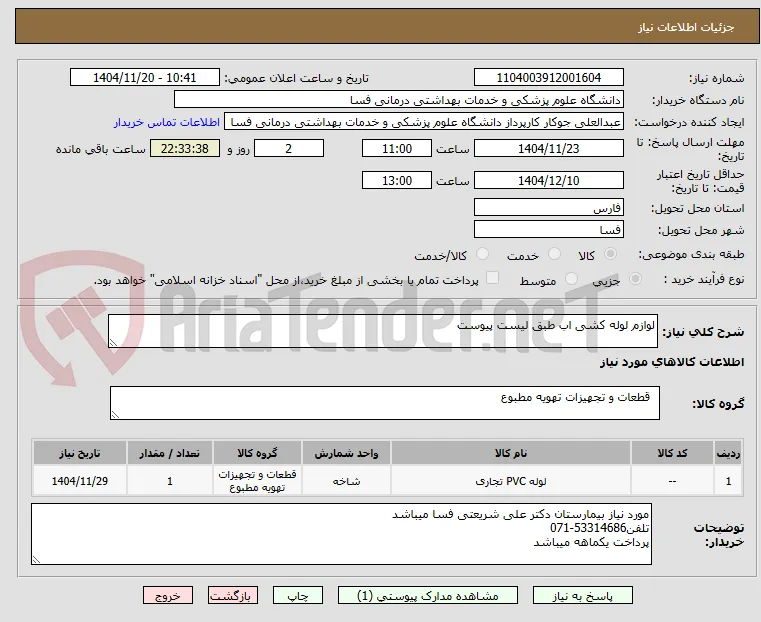
Task: Open اطلاعات تماس خریدار link
Action: click(x=167, y=122)
